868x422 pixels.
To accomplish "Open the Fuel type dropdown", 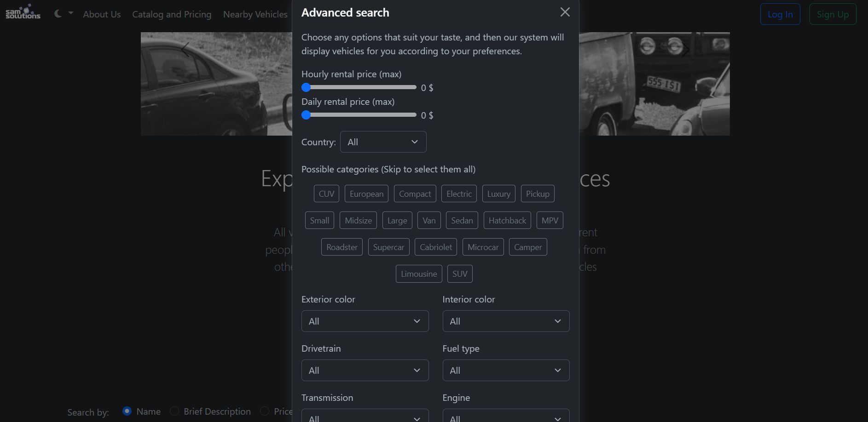I will click(506, 371).
